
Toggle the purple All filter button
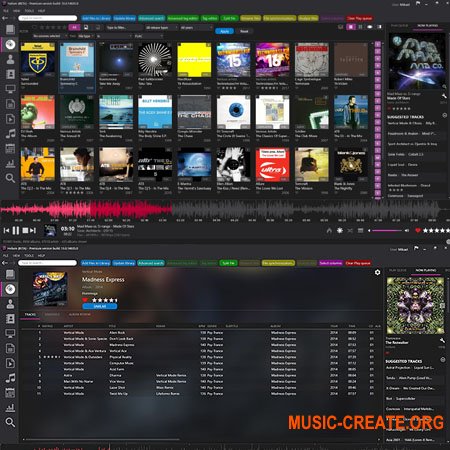74,27
